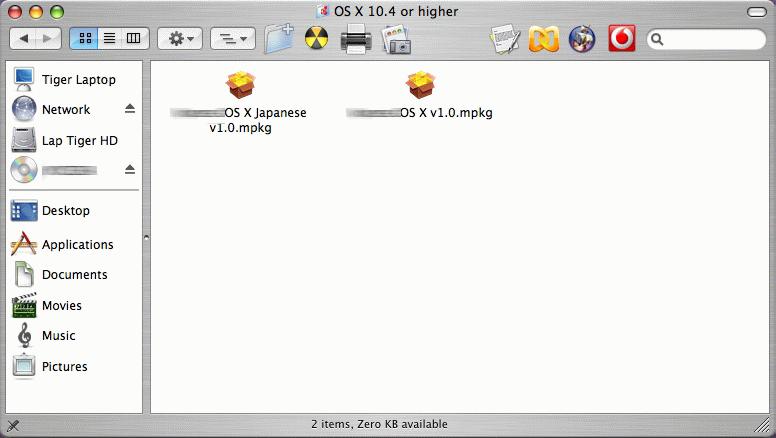
Task: Open the TextEdit paper-and-pen toolbar icon
Action: [x=505, y=39]
